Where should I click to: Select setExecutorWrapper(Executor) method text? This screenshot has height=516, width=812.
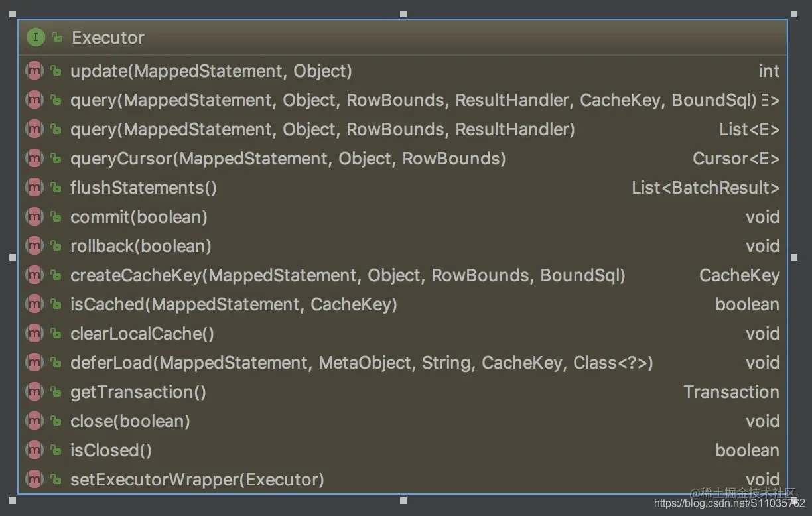[197, 480]
